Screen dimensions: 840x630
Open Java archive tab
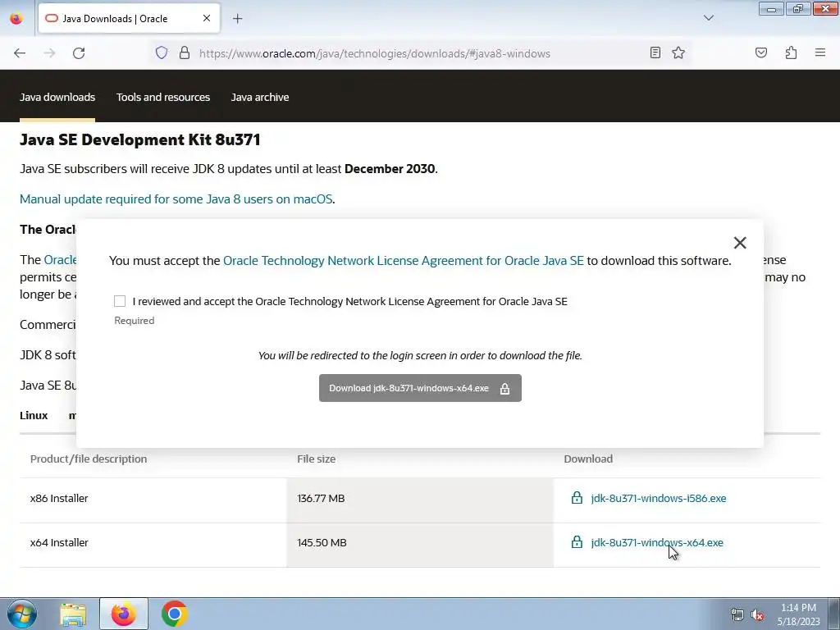tap(260, 97)
